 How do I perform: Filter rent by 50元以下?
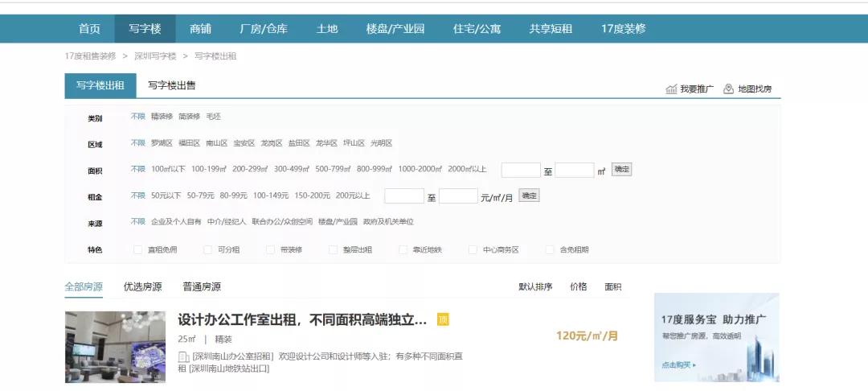[166, 196]
